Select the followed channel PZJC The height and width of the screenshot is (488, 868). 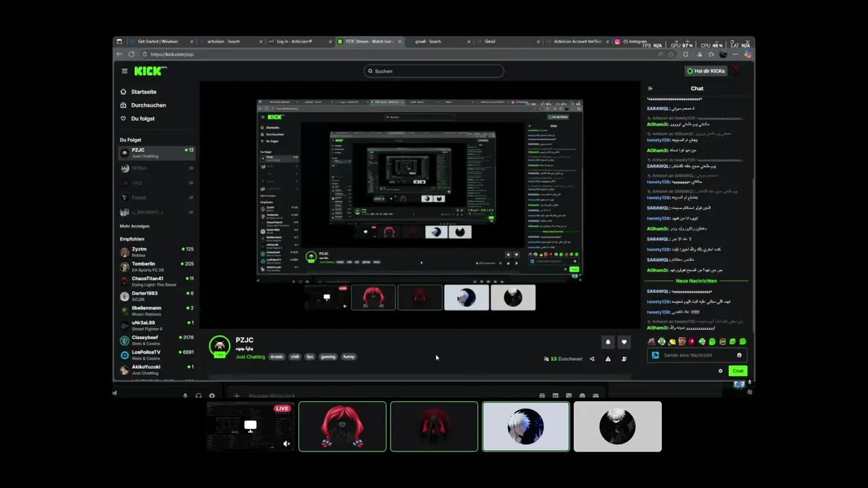157,152
